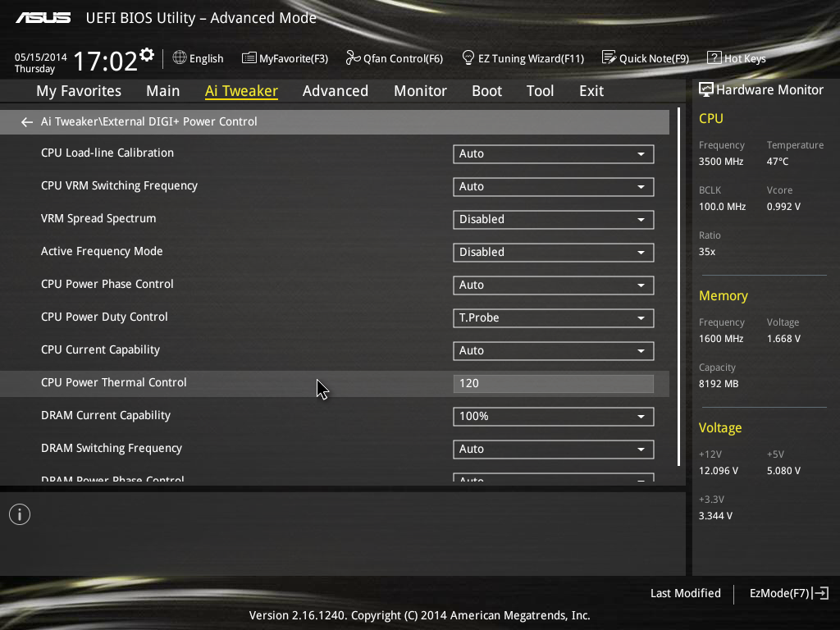Switch to Main tab

(163, 91)
